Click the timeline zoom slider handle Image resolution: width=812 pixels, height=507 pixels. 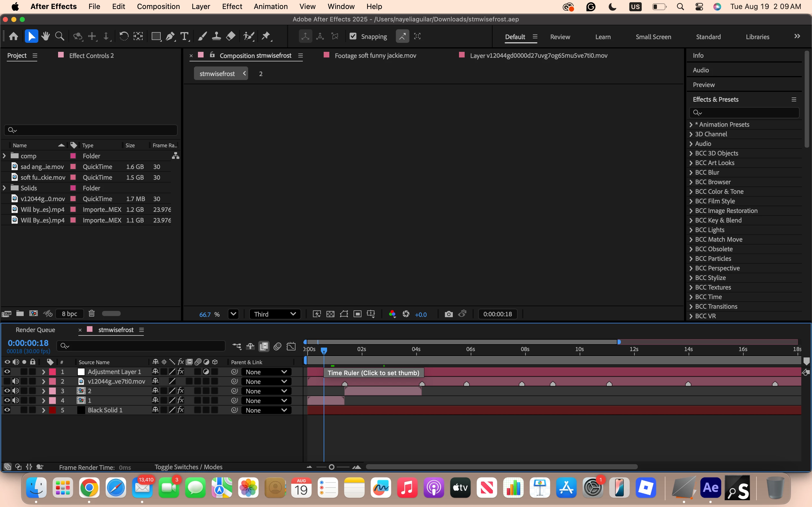[332, 467]
